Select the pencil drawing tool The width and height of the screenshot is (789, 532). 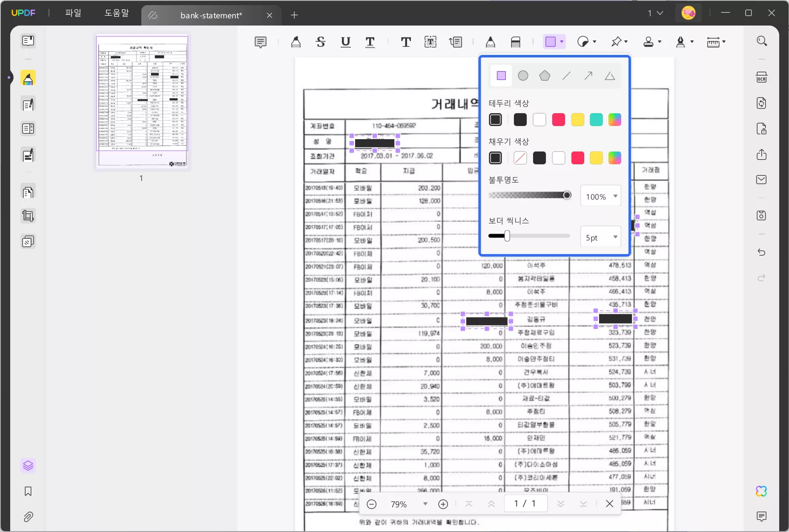[491, 42]
